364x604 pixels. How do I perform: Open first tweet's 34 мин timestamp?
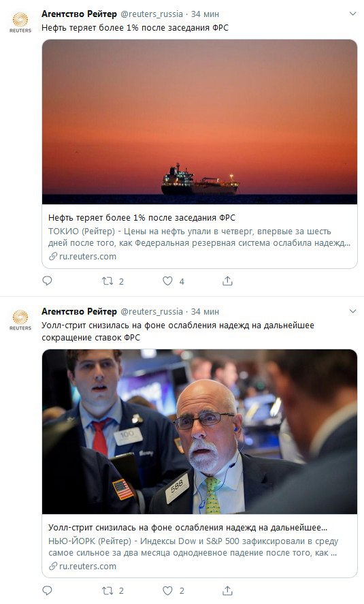click(x=205, y=14)
